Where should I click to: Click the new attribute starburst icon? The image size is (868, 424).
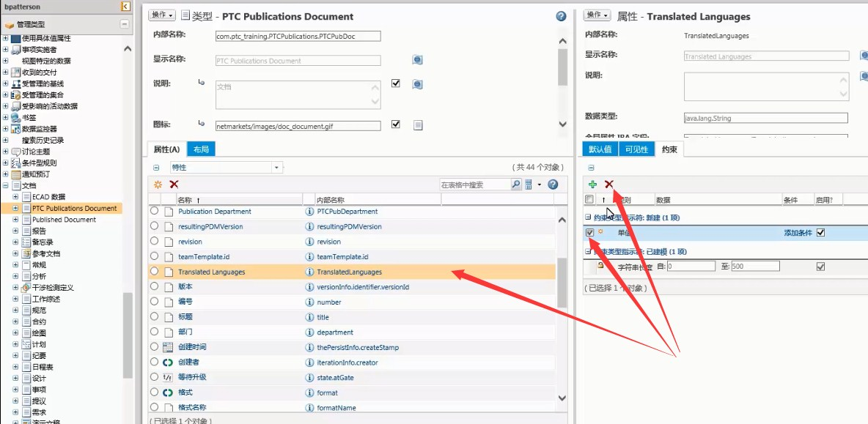158,185
